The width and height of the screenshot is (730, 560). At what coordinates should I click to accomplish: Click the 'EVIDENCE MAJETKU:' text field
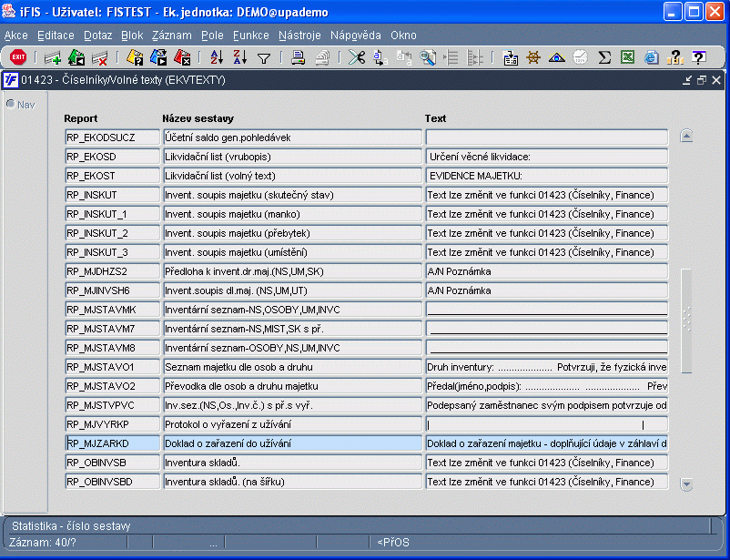(546, 176)
